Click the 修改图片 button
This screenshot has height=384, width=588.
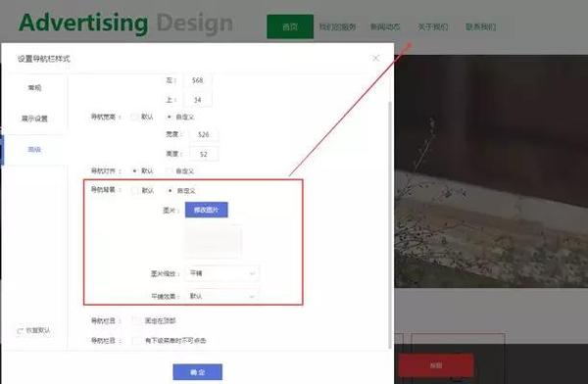coord(206,210)
